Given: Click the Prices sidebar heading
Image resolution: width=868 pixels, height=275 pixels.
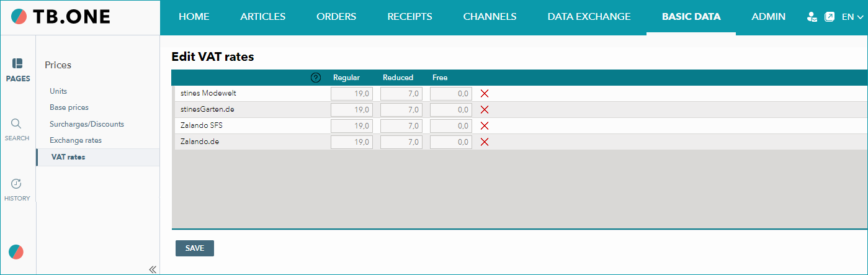Looking at the screenshot, I should [58, 65].
